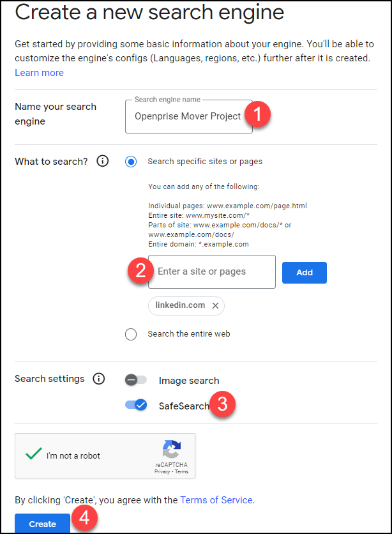Select Search specific sites or pages

pos(131,162)
